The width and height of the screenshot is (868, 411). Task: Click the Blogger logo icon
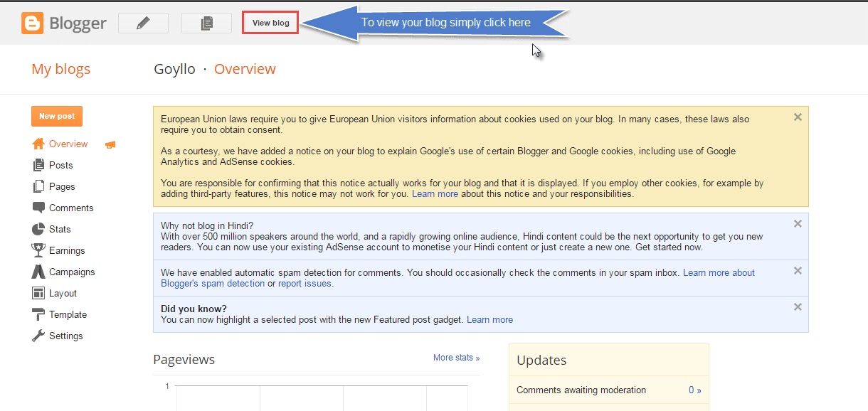(x=33, y=23)
